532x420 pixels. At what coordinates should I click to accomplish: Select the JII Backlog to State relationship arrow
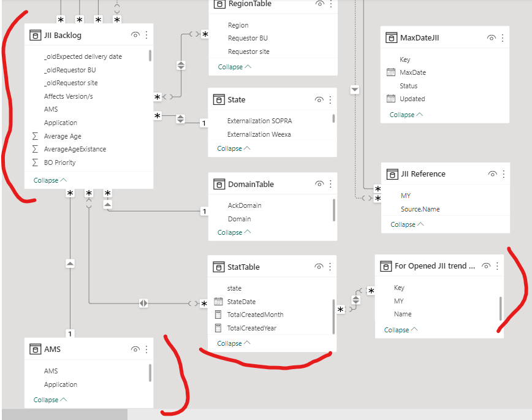pyautogui.click(x=180, y=119)
